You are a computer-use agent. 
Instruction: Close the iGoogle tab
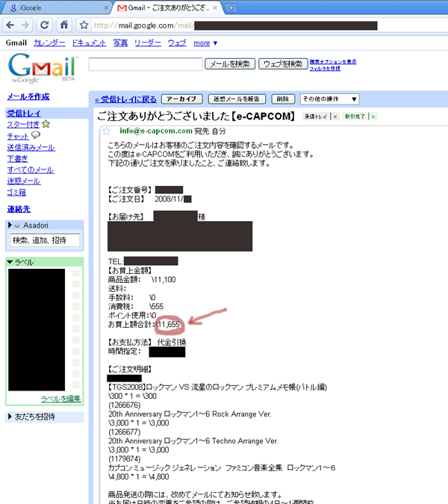click(106, 8)
